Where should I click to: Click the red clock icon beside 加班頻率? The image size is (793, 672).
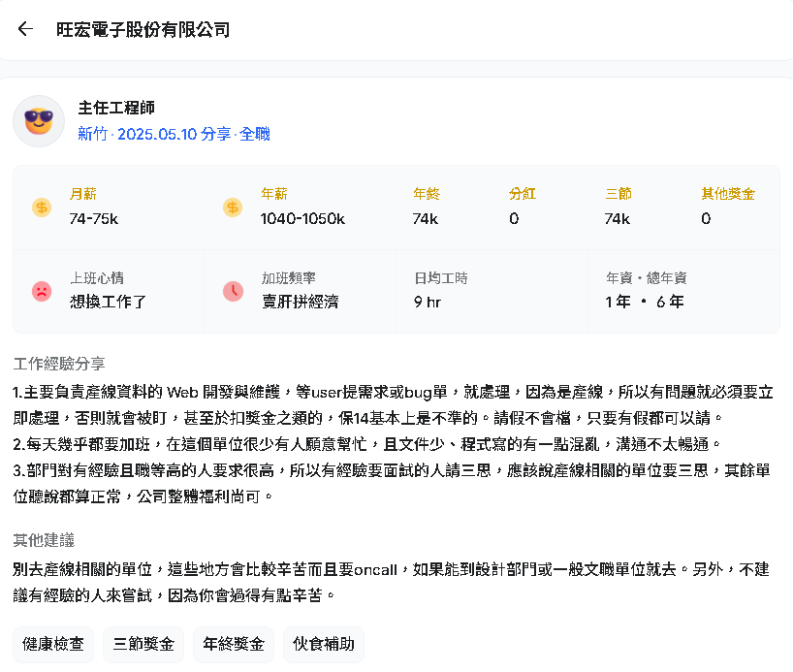(x=233, y=292)
